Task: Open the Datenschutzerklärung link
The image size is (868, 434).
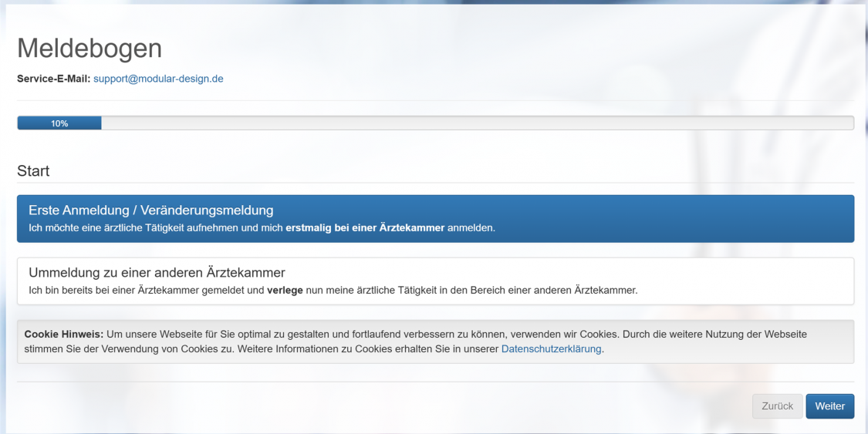Action: pos(551,349)
